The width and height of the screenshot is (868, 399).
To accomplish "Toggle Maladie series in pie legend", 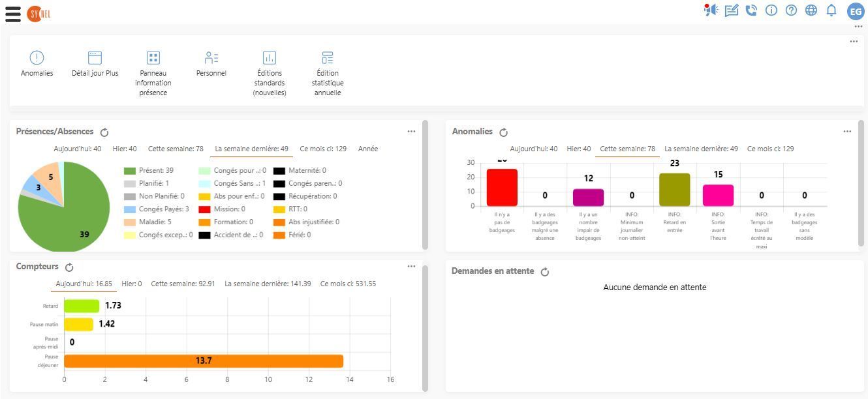I will point(149,222).
